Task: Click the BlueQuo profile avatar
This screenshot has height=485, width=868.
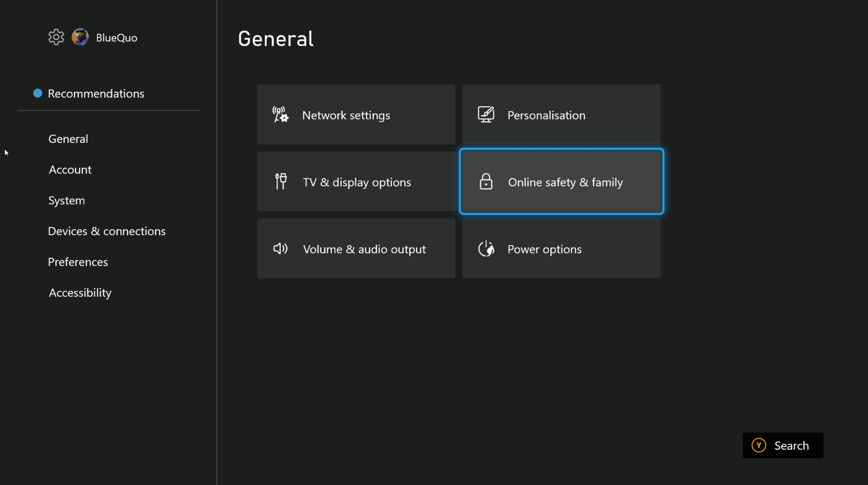Action: pyautogui.click(x=80, y=37)
